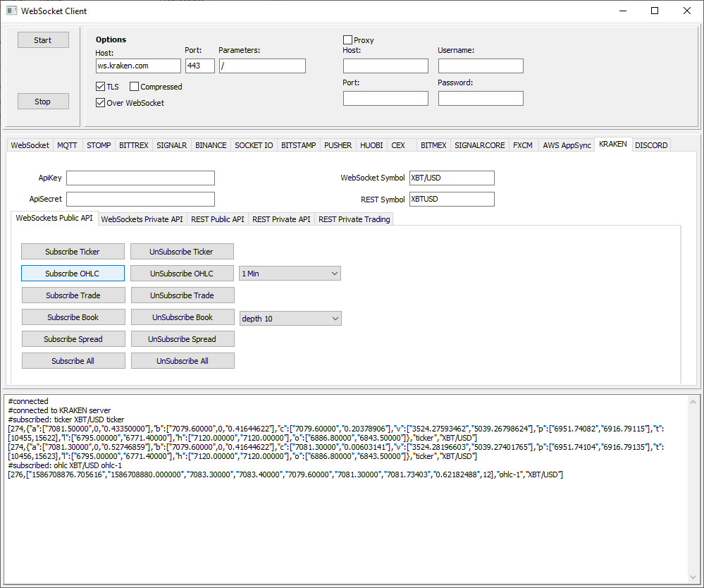The image size is (704, 588).
Task: Switch to the DISCORD tab
Action: click(x=651, y=145)
